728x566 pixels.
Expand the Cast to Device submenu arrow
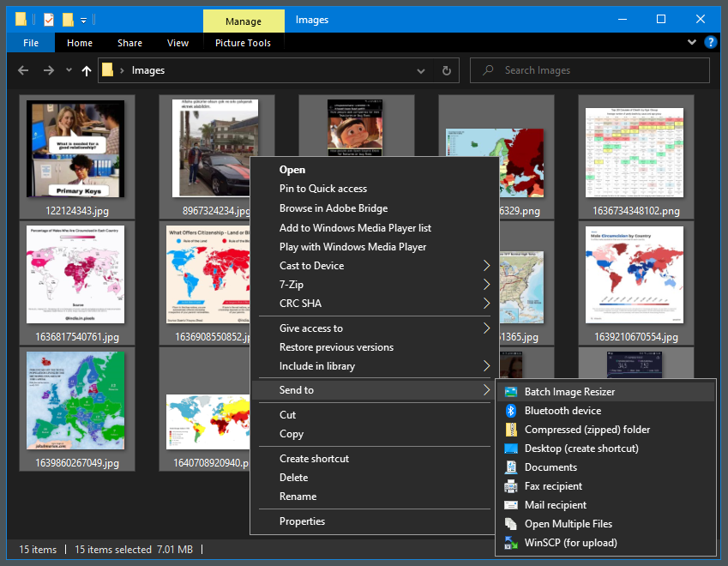pos(487,266)
